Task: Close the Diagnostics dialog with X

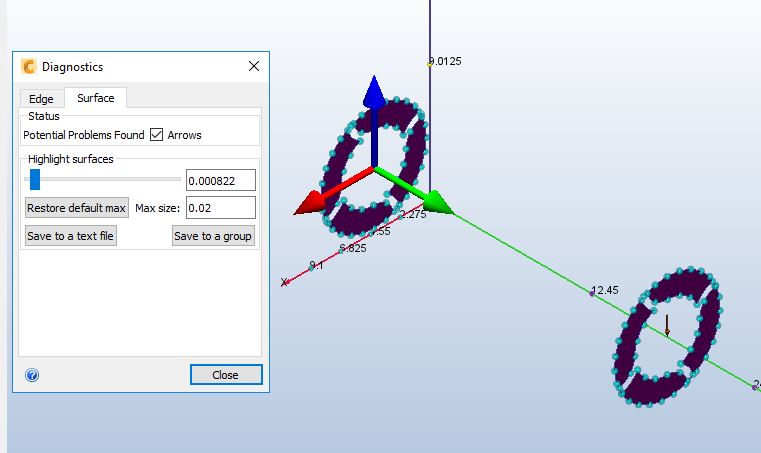Action: [x=254, y=66]
